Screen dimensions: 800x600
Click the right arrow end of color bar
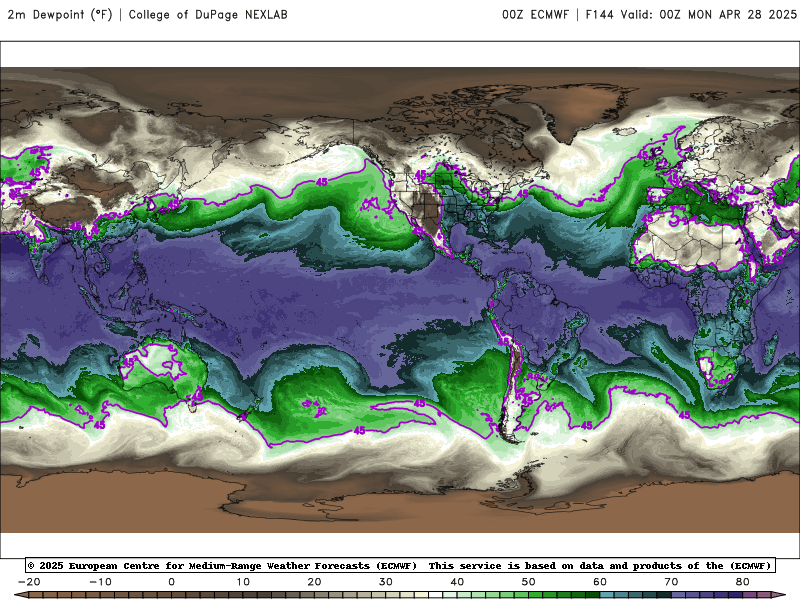point(779,595)
